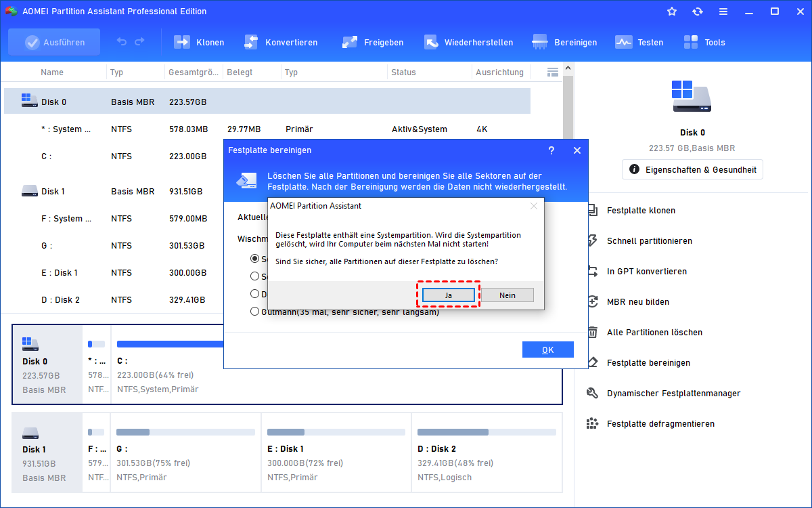Screen dimensions: 812x508
Task: Click the Gesamtgröße column header
Action: pyautogui.click(x=194, y=72)
